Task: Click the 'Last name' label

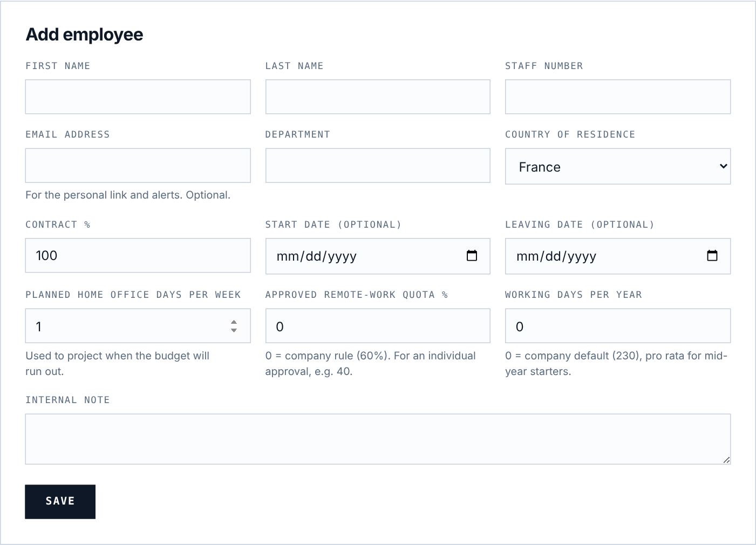Action: click(x=294, y=66)
